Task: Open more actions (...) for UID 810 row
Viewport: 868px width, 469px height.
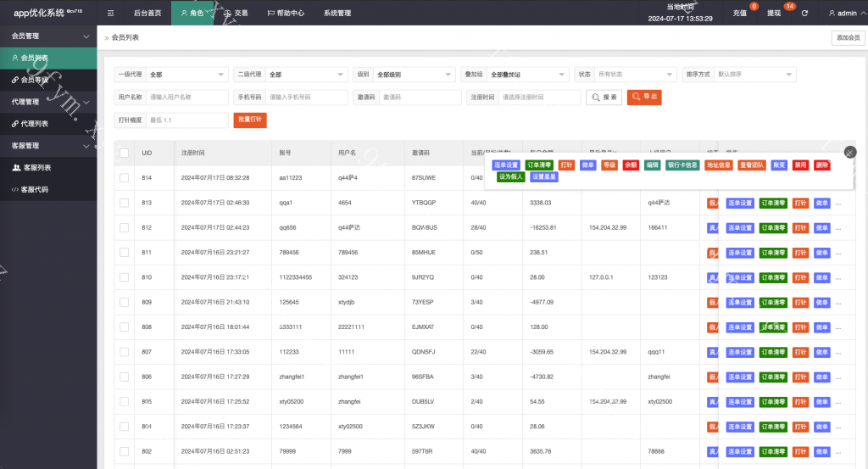Action: (x=838, y=278)
